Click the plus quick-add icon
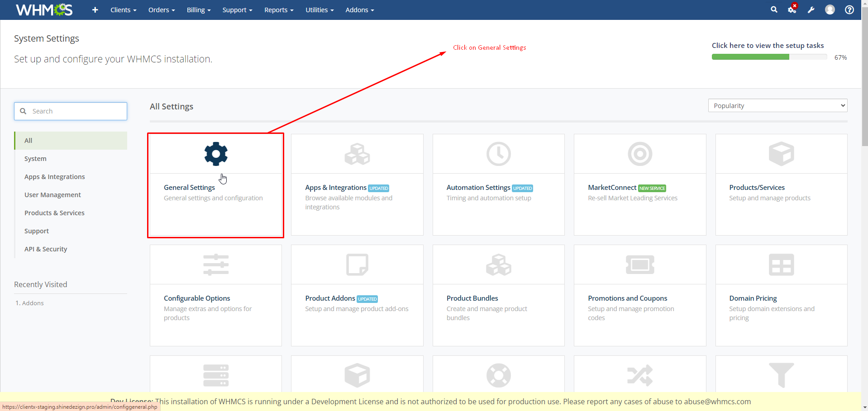The image size is (868, 411). tap(95, 10)
